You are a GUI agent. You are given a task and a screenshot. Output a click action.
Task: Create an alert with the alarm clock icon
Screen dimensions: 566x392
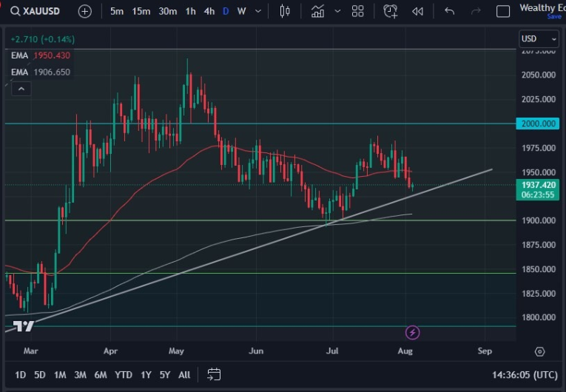tap(390, 11)
